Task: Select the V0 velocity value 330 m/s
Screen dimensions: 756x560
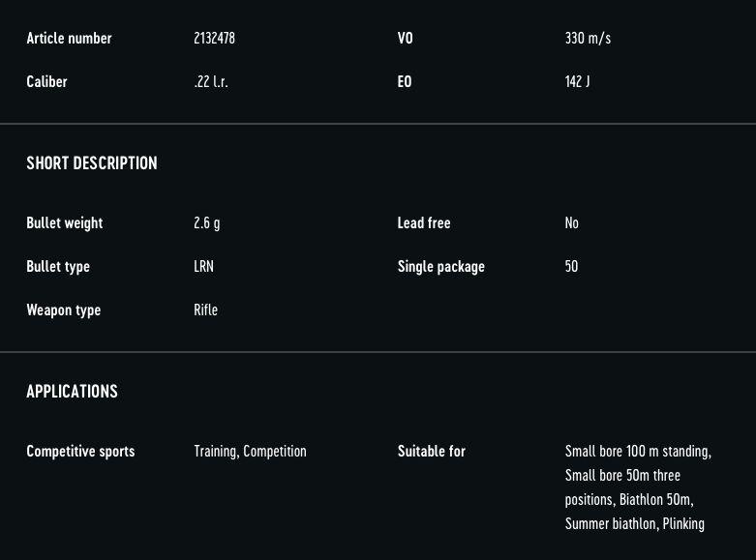Action: coord(588,38)
